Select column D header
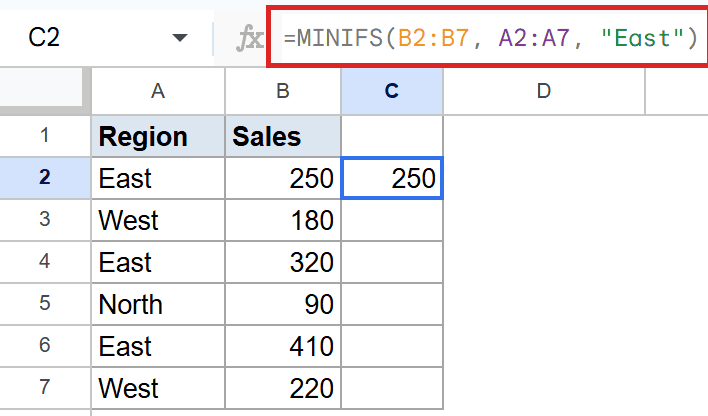The width and height of the screenshot is (708, 416). pos(544,91)
